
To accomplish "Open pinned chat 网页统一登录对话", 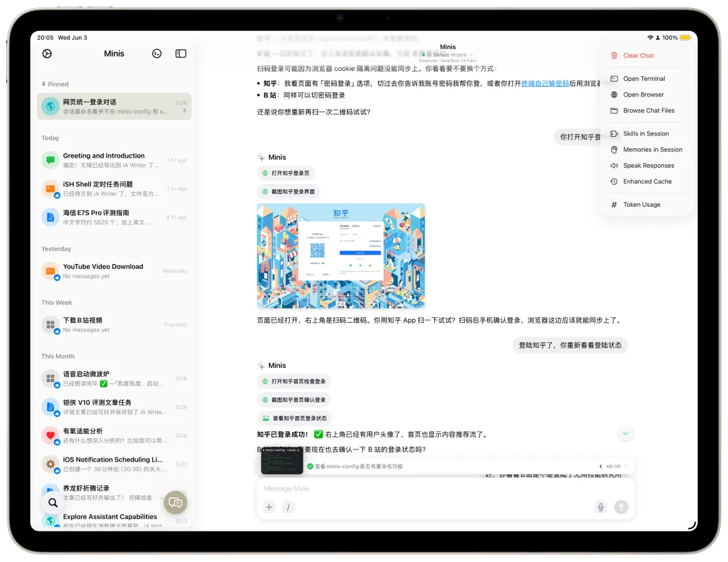I will (x=114, y=106).
